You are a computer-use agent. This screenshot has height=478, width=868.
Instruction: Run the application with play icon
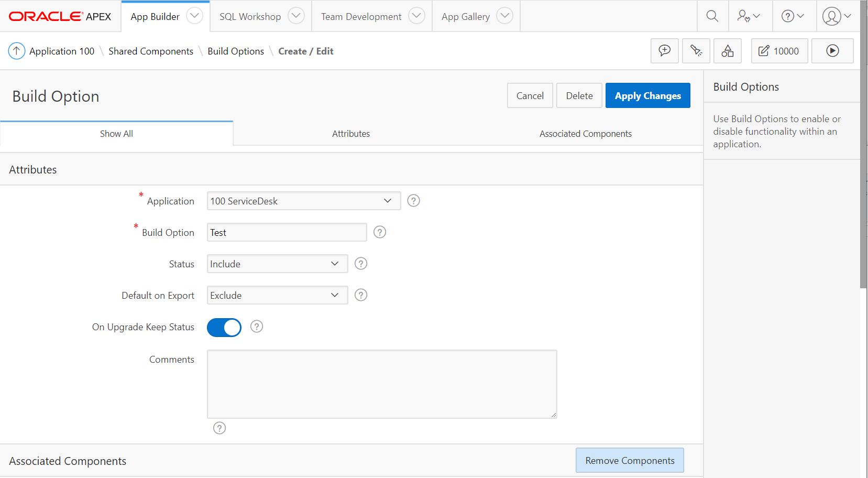coord(832,51)
